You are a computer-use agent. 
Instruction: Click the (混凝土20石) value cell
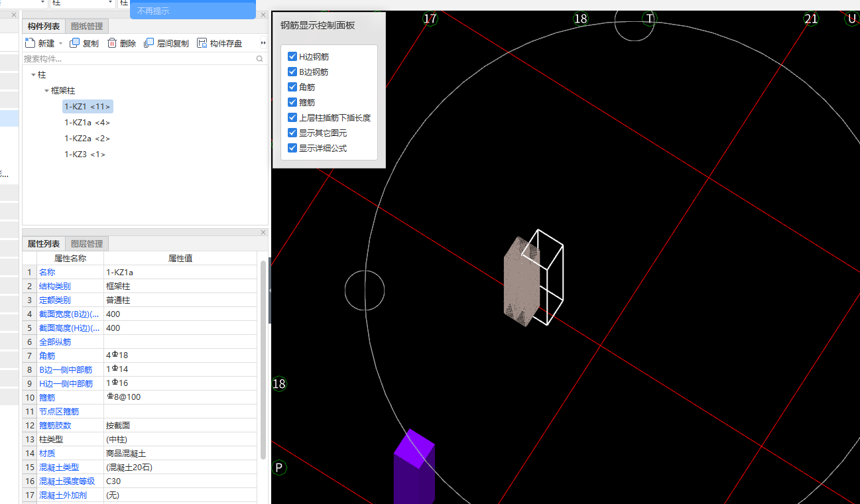180,468
